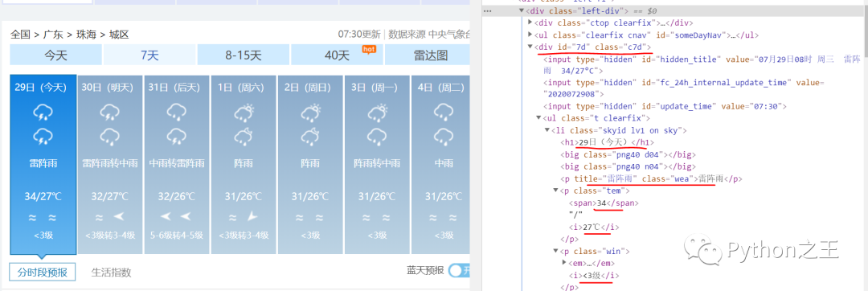Screen dimensions: 868x291
Task: Switch to the 今天 forecast tab
Action: tap(55, 55)
